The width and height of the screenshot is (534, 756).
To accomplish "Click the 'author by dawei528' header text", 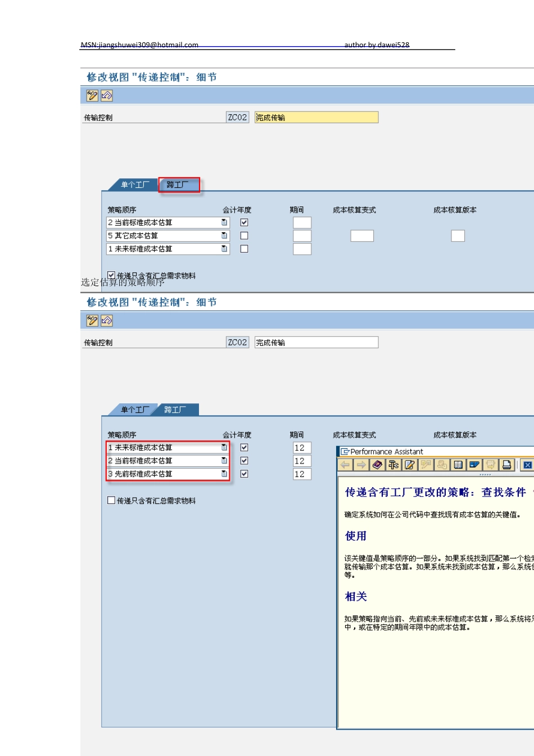I will click(377, 44).
